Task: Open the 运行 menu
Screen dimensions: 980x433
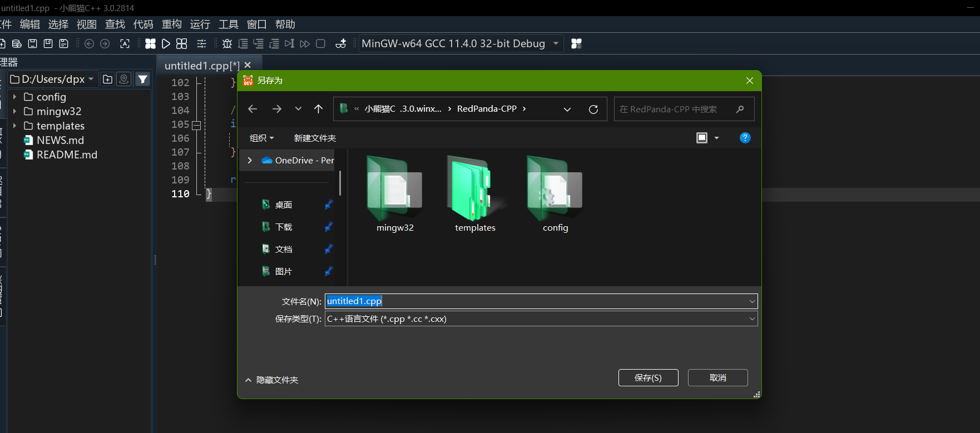Action: (200, 24)
